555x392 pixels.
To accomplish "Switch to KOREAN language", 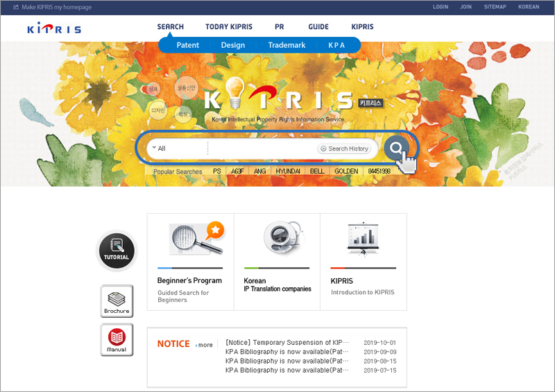I will (x=529, y=7).
